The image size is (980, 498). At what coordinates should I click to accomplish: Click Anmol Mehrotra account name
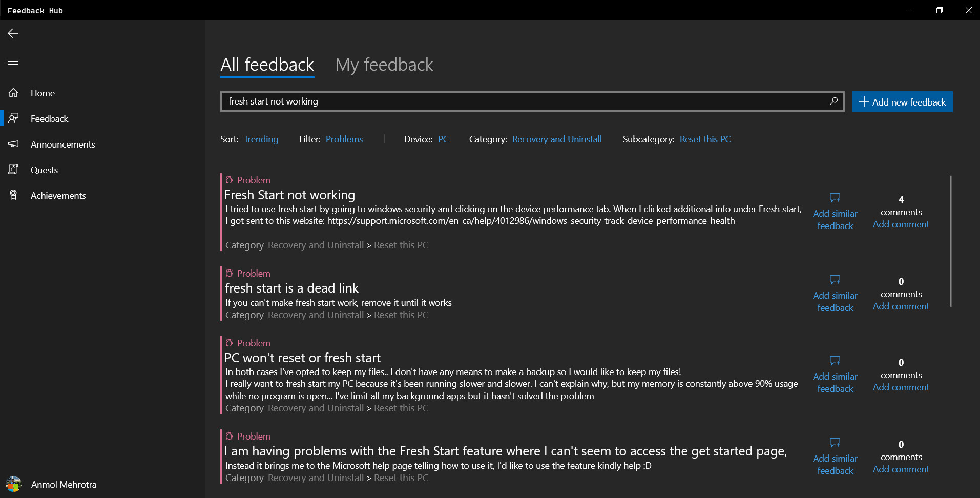pos(64,484)
